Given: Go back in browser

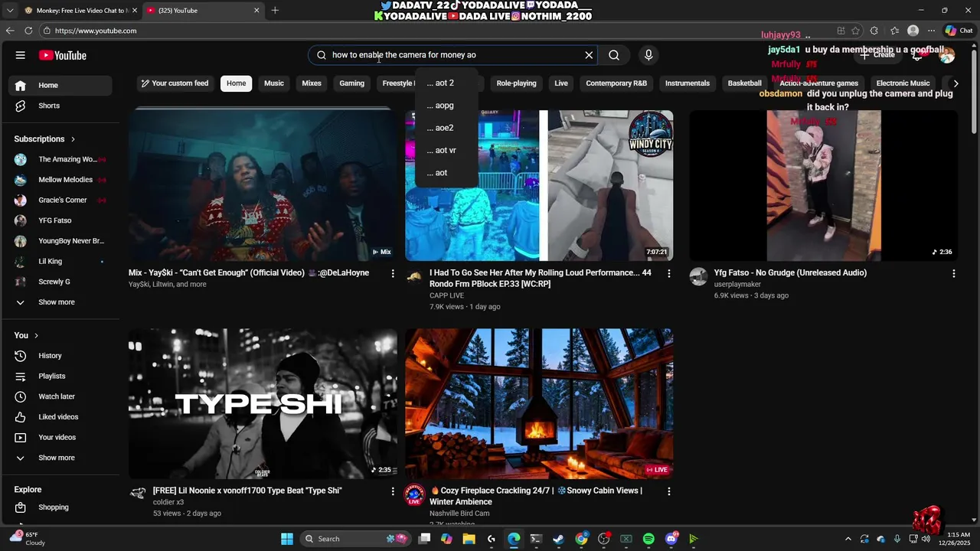Looking at the screenshot, I should (10, 31).
